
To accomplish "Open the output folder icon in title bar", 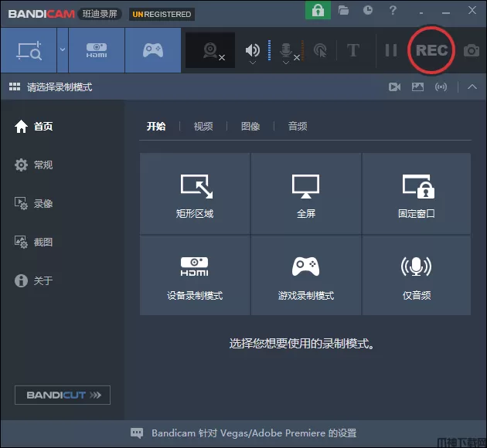I will pos(344,11).
